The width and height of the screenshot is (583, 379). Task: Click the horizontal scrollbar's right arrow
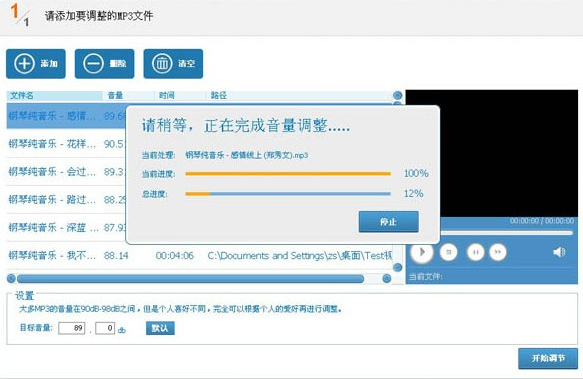(x=387, y=278)
